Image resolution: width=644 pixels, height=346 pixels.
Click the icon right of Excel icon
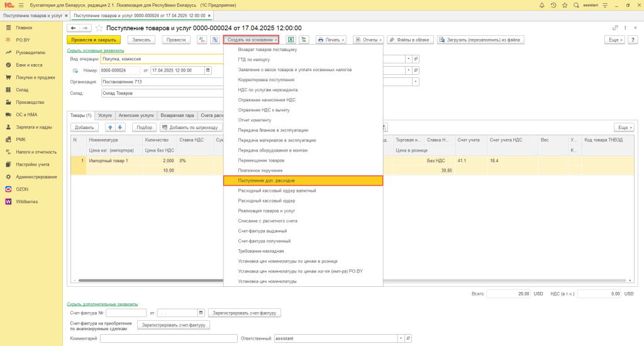304,40
